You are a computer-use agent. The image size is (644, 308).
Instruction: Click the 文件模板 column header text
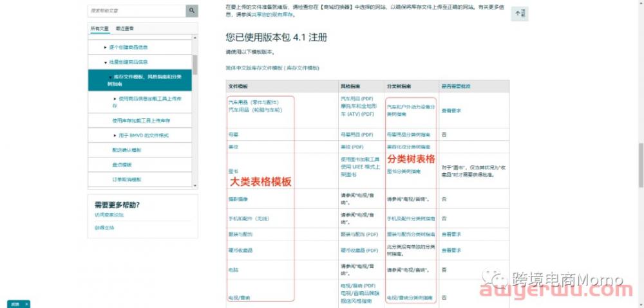[x=238, y=87]
